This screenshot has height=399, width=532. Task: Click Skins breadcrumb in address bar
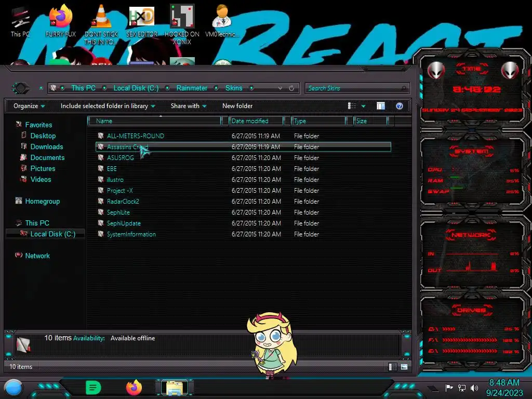[234, 88]
